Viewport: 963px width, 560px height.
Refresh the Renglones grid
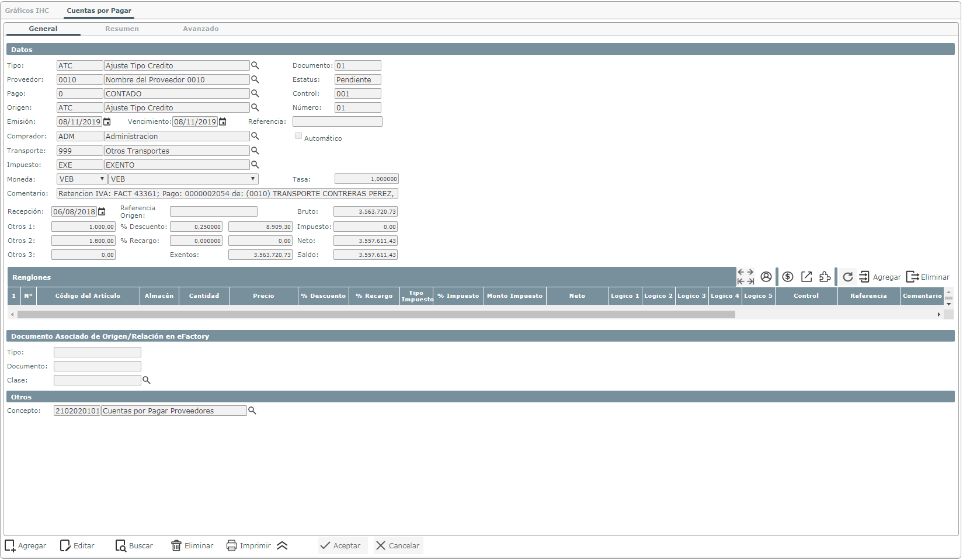pos(847,277)
